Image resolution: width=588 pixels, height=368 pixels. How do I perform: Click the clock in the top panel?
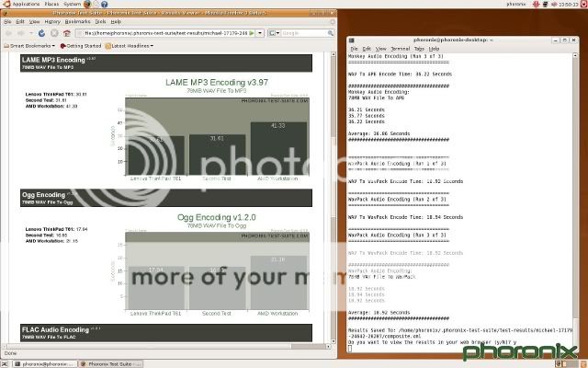coord(569,4)
